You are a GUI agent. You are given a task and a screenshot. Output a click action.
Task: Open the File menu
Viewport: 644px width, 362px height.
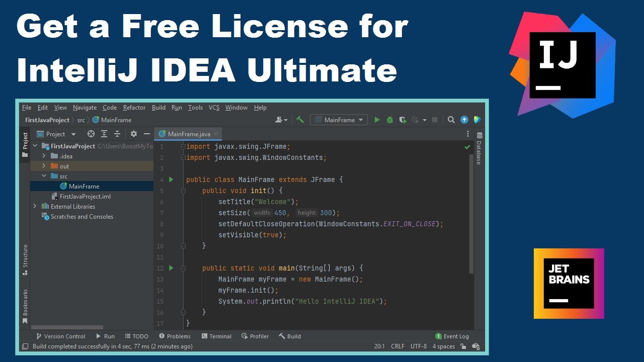coord(27,108)
